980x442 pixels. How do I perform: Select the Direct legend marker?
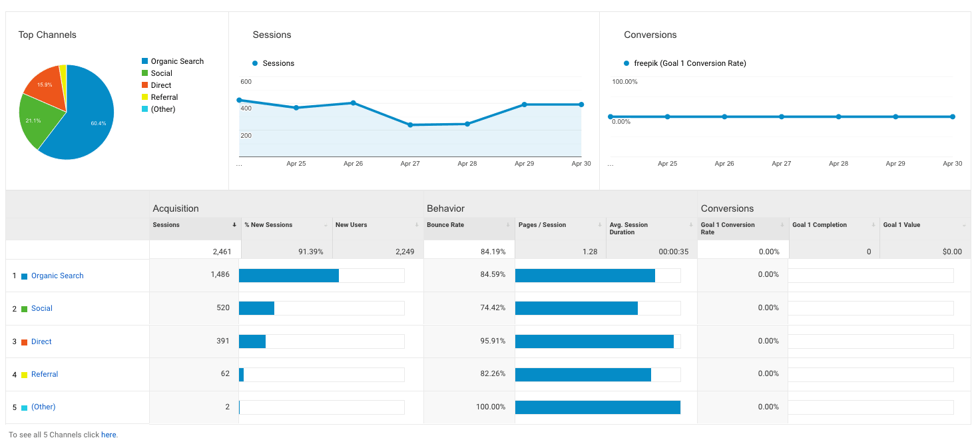(144, 85)
